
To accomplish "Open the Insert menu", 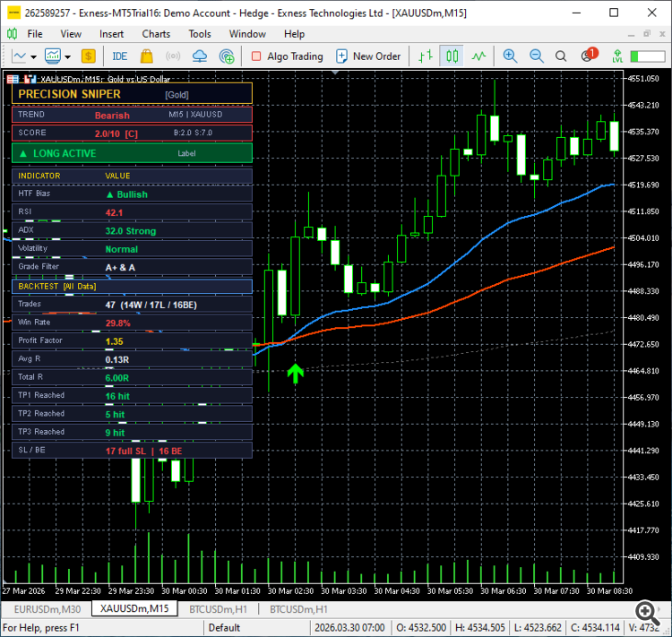I will 111,34.
